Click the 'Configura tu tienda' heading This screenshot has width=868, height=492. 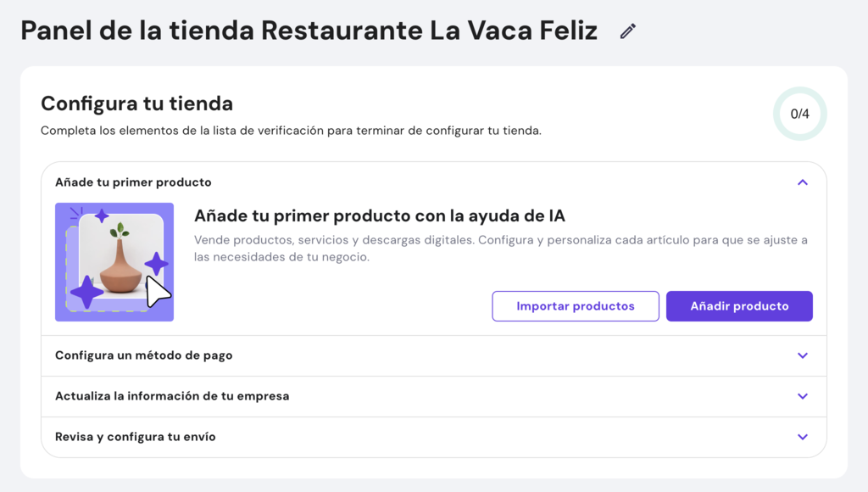(136, 103)
